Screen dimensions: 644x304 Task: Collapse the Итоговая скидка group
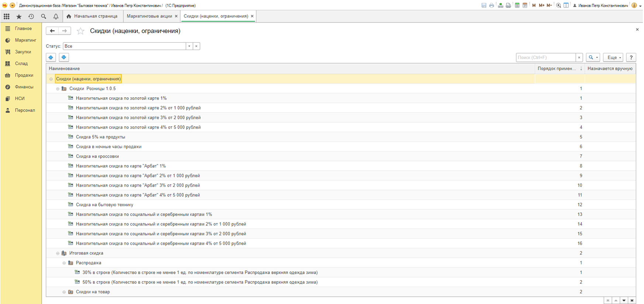58,253
